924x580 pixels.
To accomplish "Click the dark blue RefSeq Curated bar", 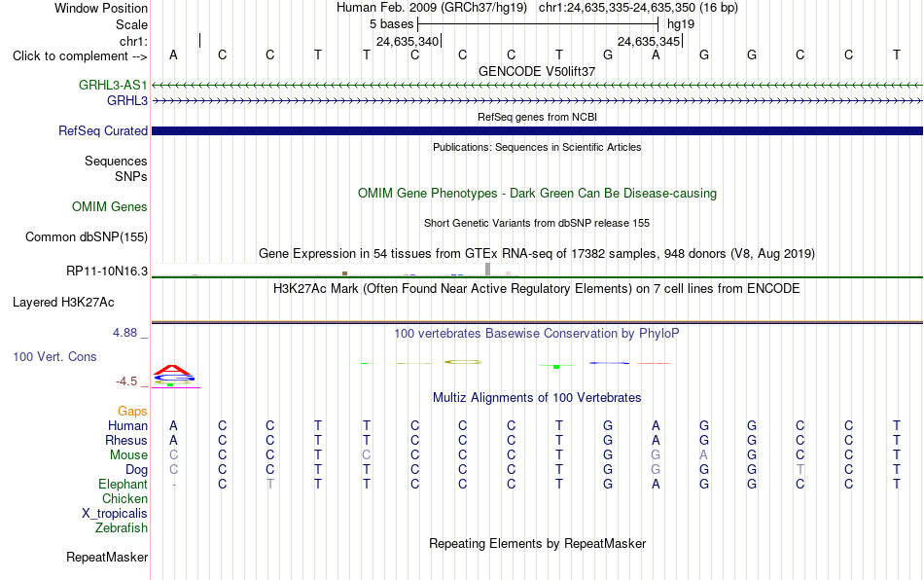I will point(537,130).
